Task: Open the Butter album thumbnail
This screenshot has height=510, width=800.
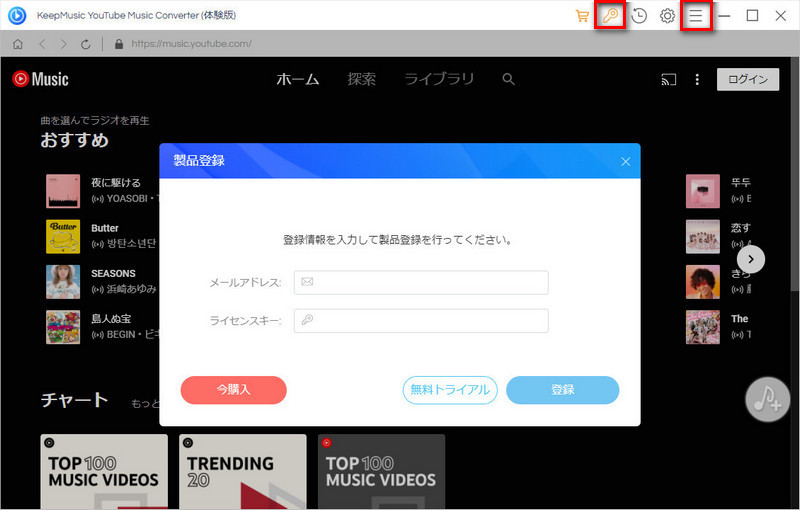Action: (63, 236)
